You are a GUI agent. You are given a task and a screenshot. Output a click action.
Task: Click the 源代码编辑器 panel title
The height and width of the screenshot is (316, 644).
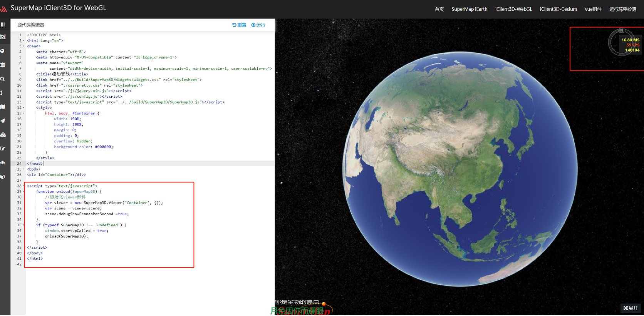coord(31,25)
